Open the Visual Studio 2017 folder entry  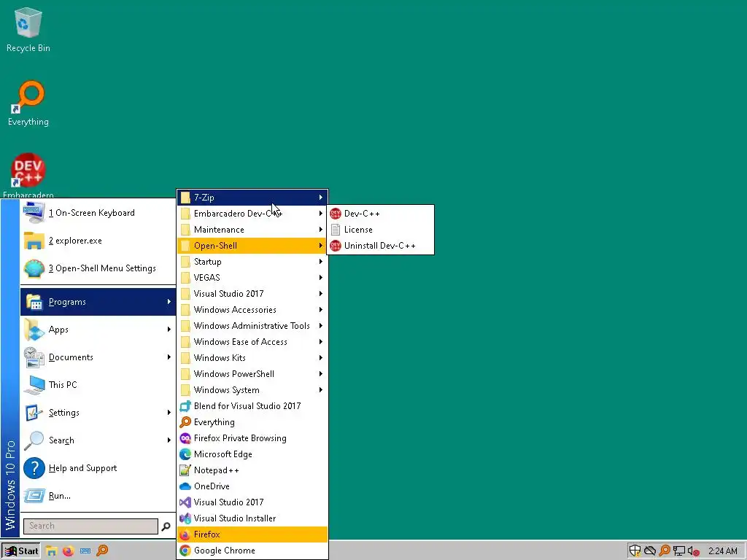click(252, 294)
